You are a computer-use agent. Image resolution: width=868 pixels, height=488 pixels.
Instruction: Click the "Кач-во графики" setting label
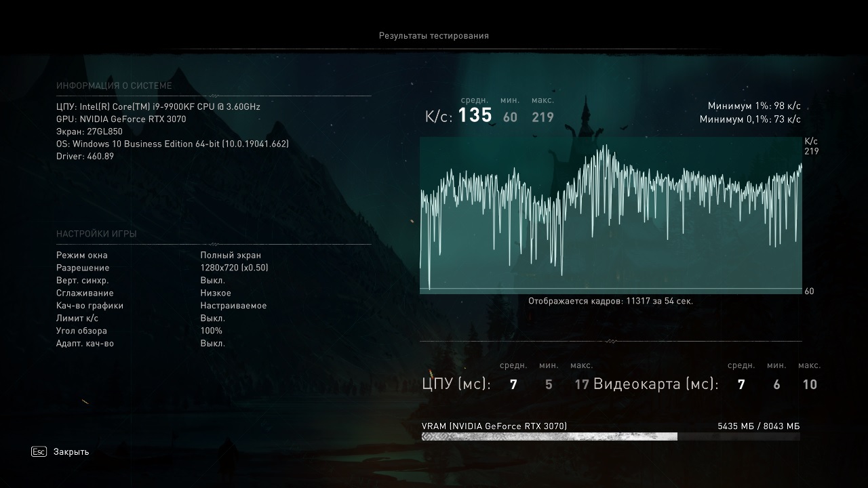tap(90, 306)
